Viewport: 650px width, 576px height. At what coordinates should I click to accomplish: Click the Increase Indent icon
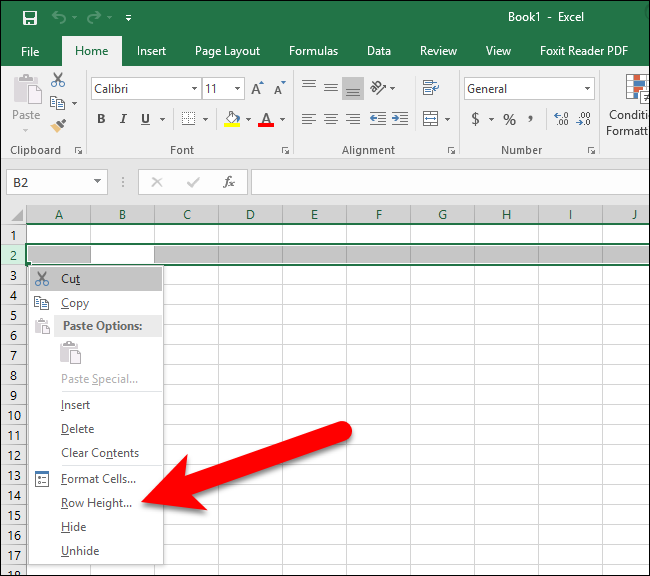pos(400,119)
